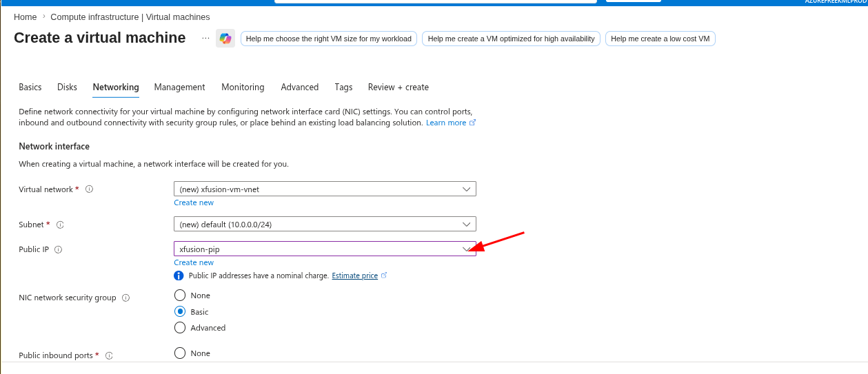Switch to the Tags tab
This screenshot has width=868, height=374.
[x=343, y=87]
